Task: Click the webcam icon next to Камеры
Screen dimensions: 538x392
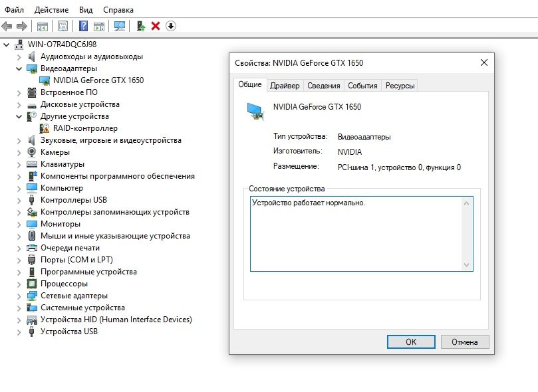Action: [x=31, y=152]
